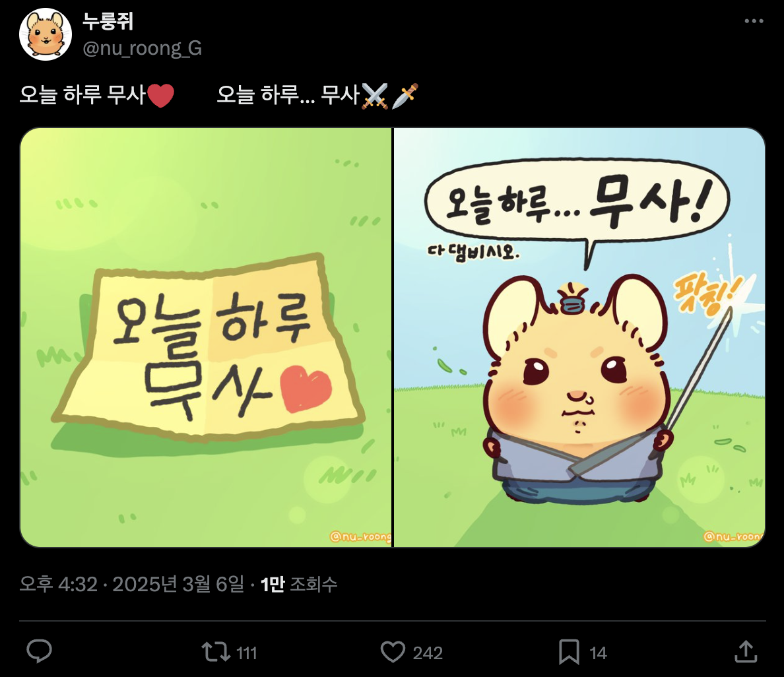
Task: Open the hamster profile avatar
Action: [x=46, y=34]
